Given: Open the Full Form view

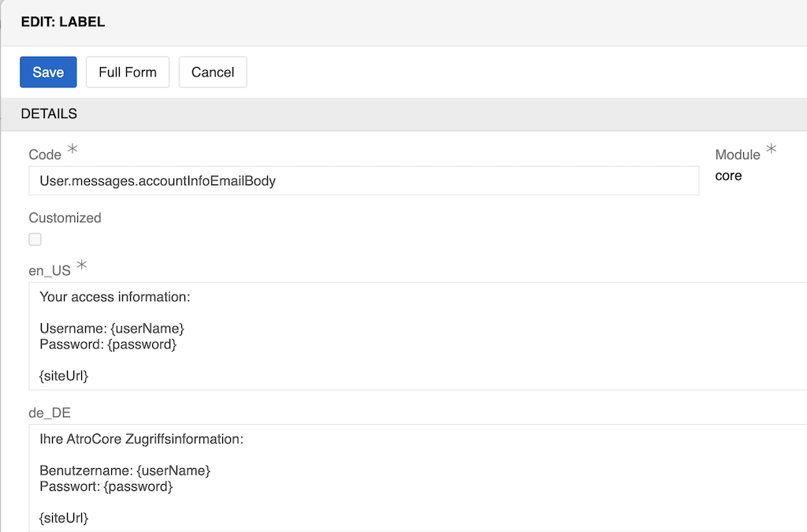Looking at the screenshot, I should pyautogui.click(x=128, y=72).
